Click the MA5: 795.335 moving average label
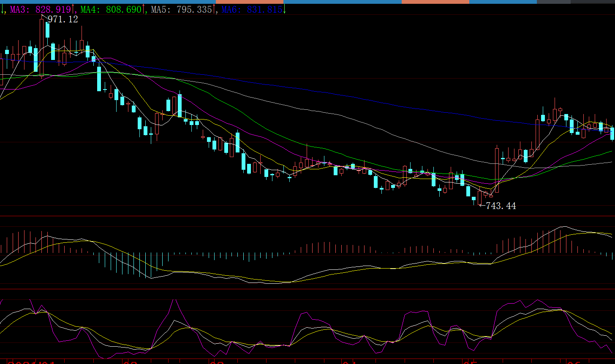 pyautogui.click(x=181, y=9)
